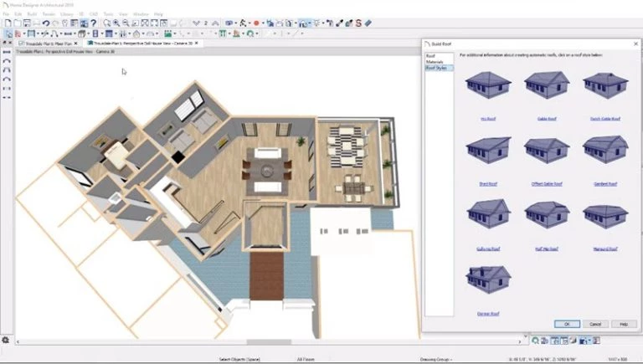This screenshot has width=643, height=364.
Task: Click the Undo arrow in the toolbar
Action: coord(46,23)
